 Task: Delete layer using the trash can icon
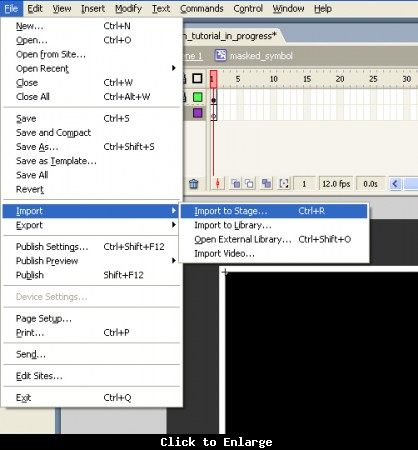pyautogui.click(x=194, y=184)
